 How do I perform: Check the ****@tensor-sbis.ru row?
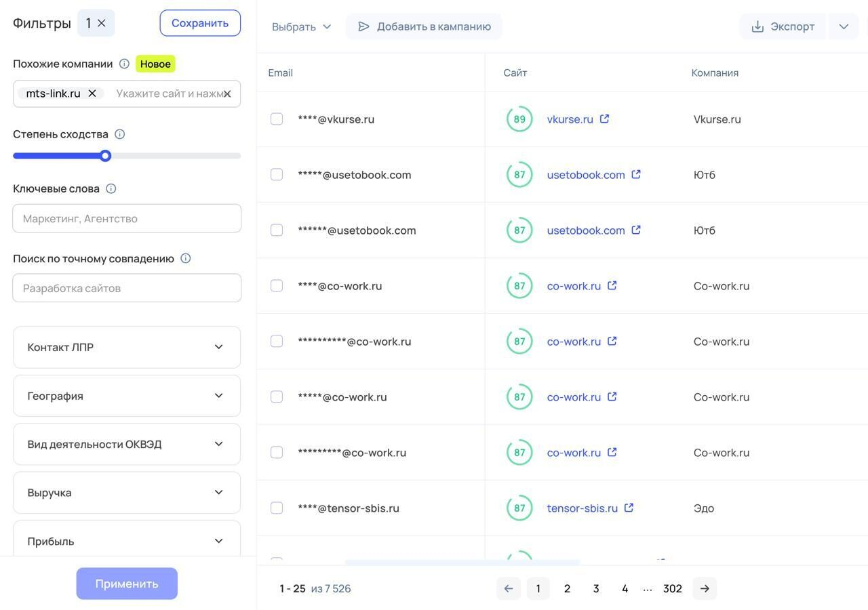tap(277, 508)
